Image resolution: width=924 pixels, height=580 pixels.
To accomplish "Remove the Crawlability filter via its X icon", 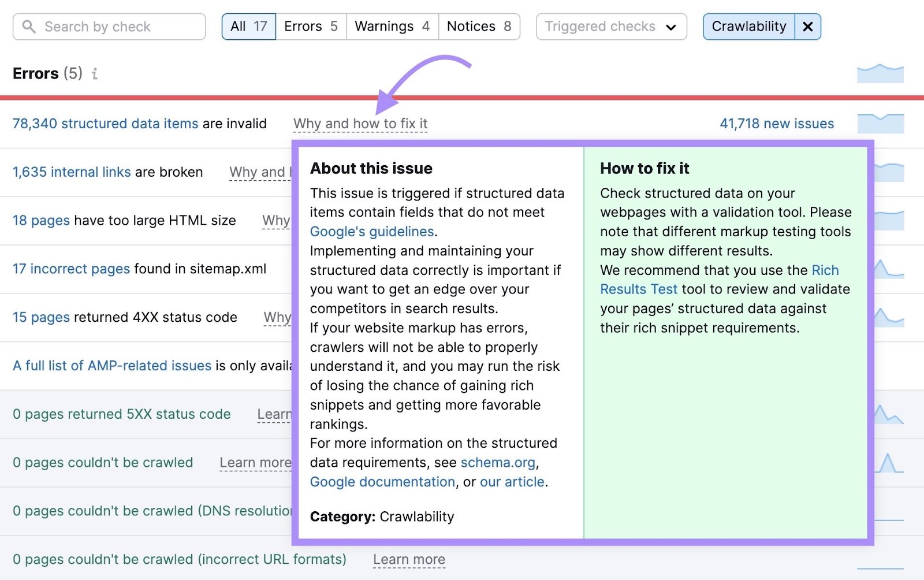I will click(808, 26).
